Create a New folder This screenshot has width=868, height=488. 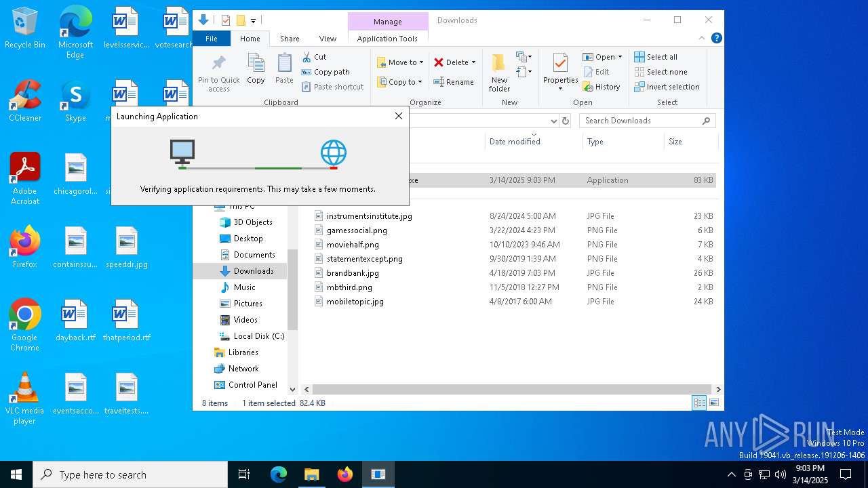point(499,73)
